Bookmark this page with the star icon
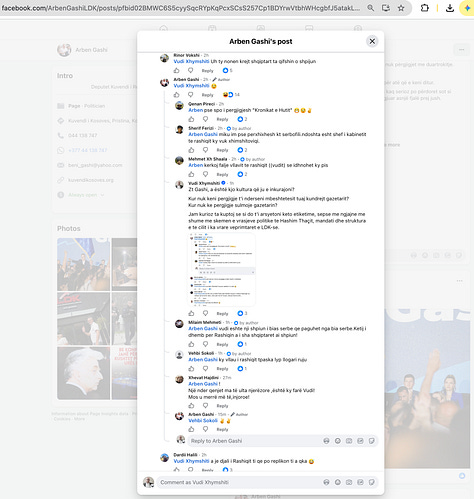This screenshot has width=474, height=499. point(401,8)
